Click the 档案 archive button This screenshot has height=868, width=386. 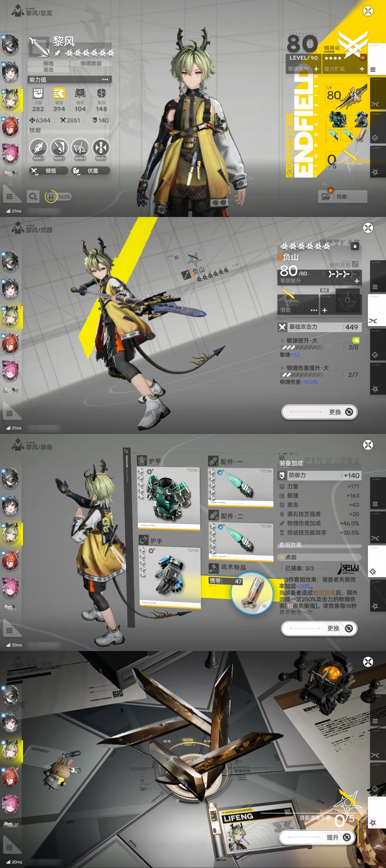click(342, 197)
